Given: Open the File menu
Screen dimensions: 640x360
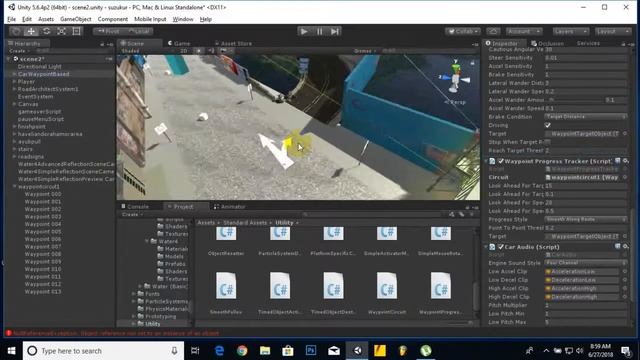Looking at the screenshot, I should 11,19.
